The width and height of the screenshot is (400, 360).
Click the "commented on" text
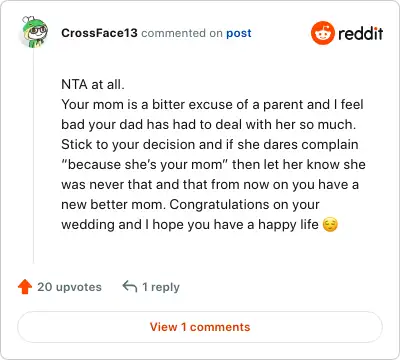click(182, 33)
